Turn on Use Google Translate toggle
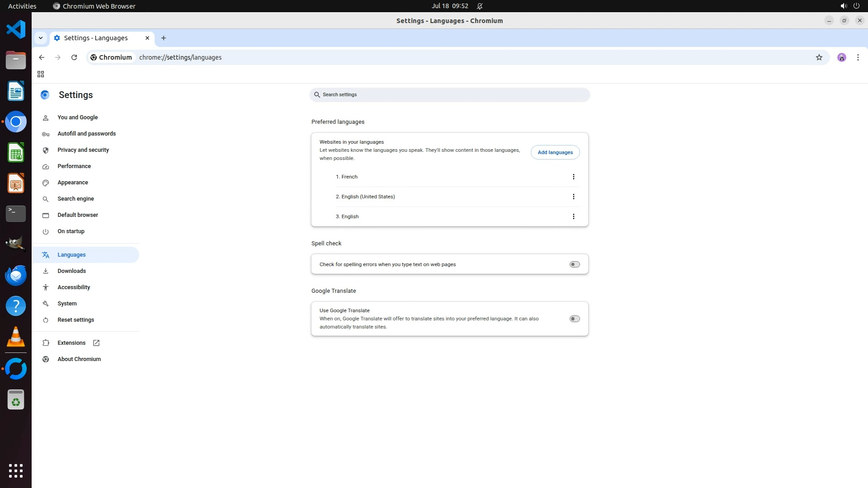 pyautogui.click(x=574, y=319)
